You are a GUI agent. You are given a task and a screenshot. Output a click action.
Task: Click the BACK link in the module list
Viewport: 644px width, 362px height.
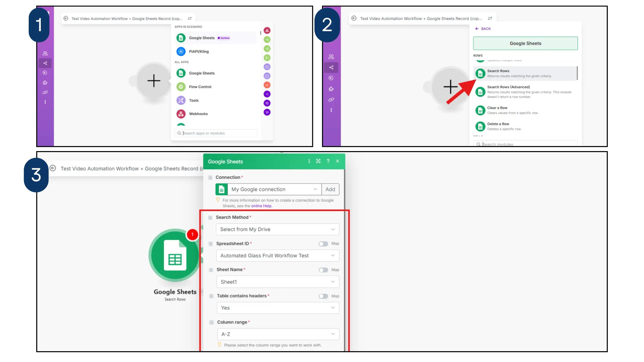click(483, 29)
